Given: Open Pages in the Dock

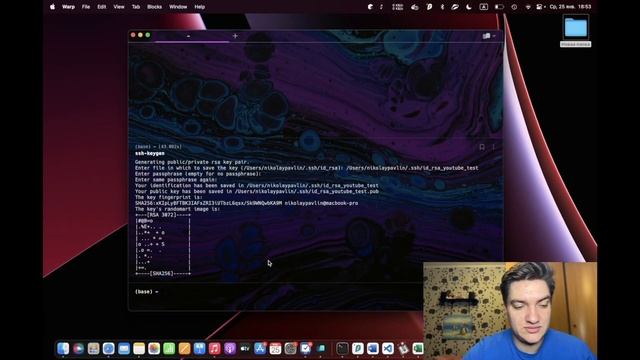Looking at the screenshot, I should coord(184,348).
